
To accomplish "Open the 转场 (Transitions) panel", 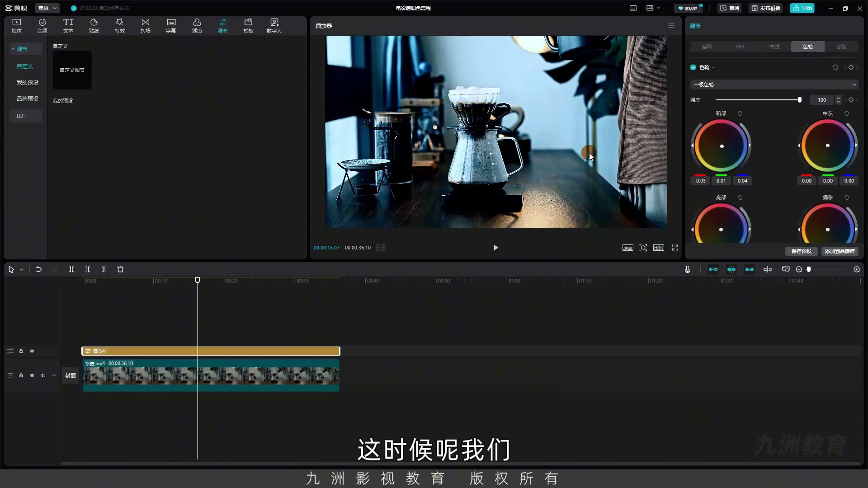I will tap(145, 26).
